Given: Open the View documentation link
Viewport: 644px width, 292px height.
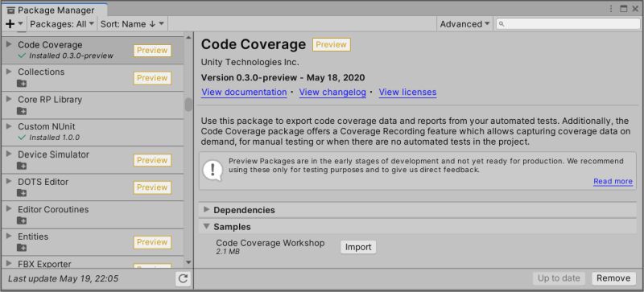Looking at the screenshot, I should (244, 92).
